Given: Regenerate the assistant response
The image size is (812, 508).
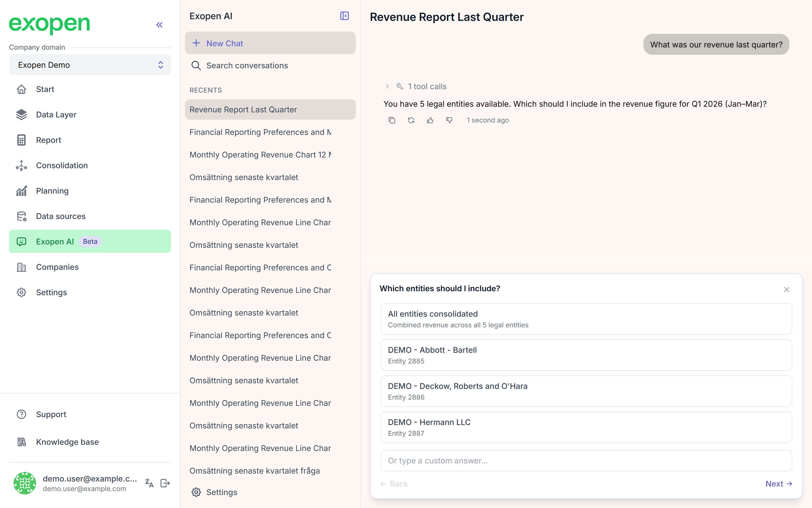Looking at the screenshot, I should coord(411,120).
